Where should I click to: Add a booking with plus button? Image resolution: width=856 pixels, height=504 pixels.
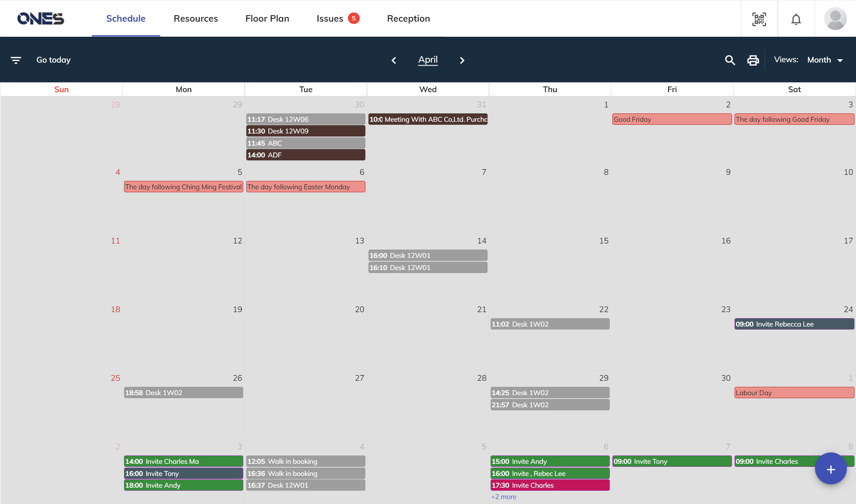click(831, 469)
